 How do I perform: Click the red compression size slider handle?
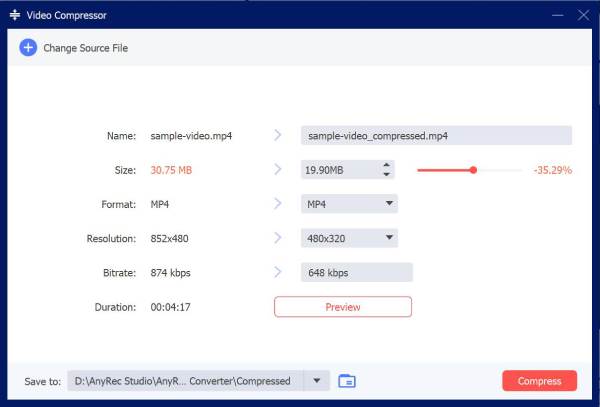click(473, 170)
